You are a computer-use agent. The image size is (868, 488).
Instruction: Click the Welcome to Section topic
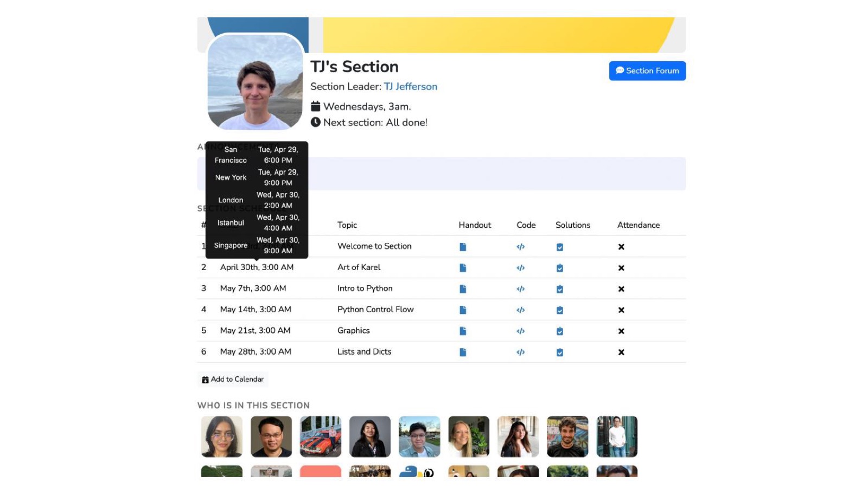pyautogui.click(x=374, y=246)
